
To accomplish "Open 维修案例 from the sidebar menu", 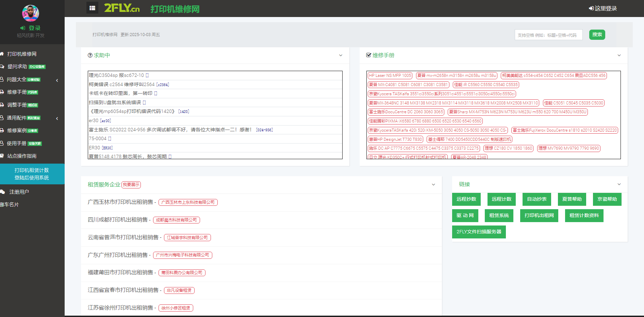I will click(x=17, y=131).
